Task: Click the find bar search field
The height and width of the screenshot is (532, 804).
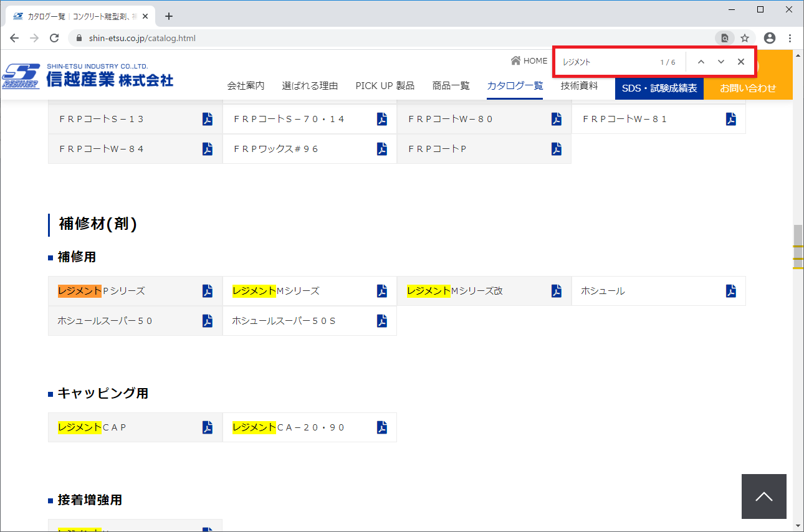Action: click(x=608, y=62)
